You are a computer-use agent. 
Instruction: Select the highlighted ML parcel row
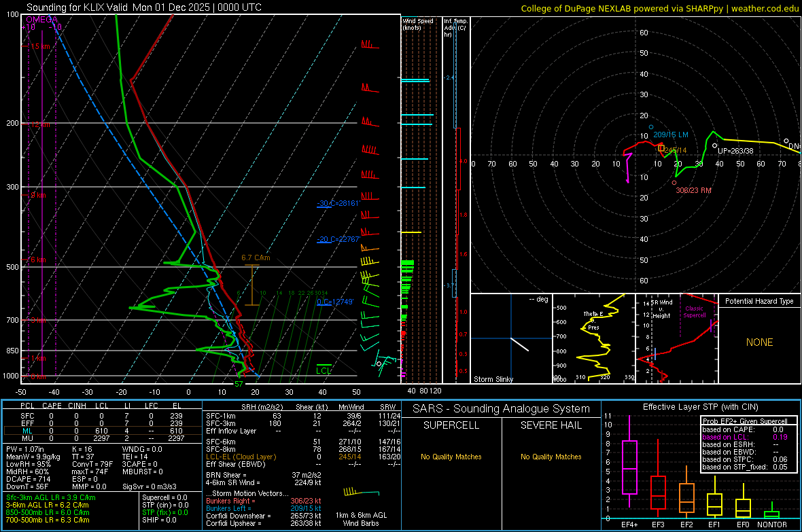click(103, 431)
